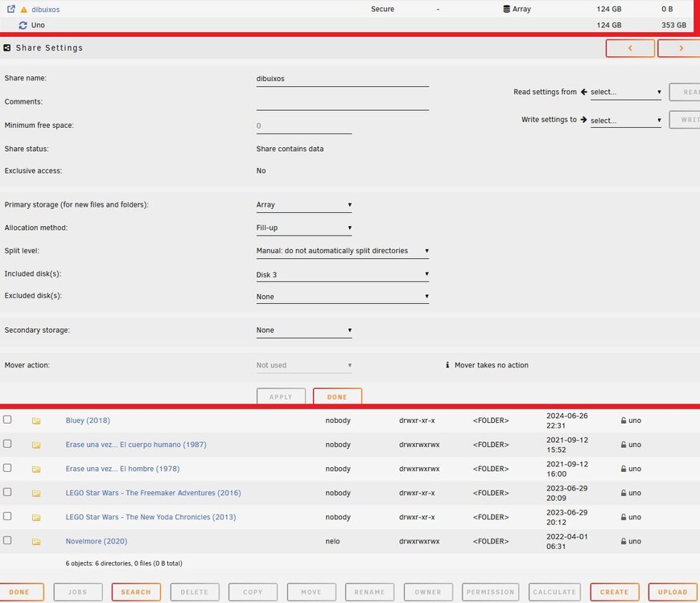Click the Owner button
Viewport: 700px width, 603px height.
tap(428, 592)
